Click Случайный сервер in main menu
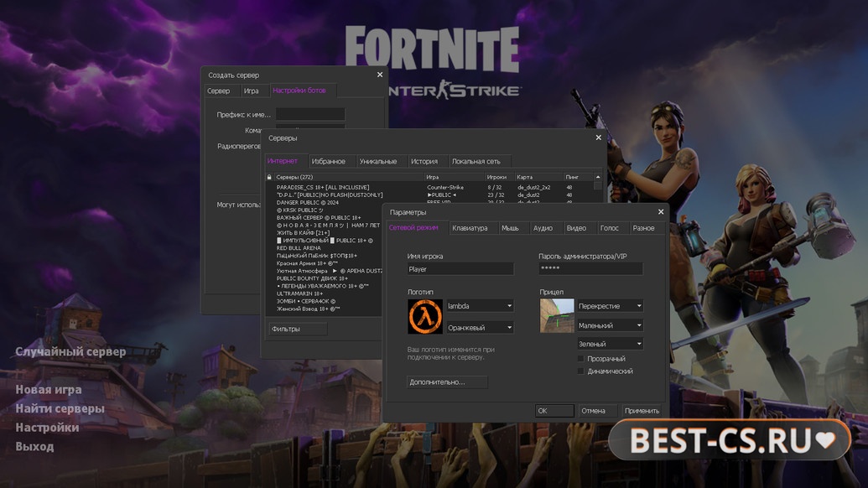 (70, 351)
